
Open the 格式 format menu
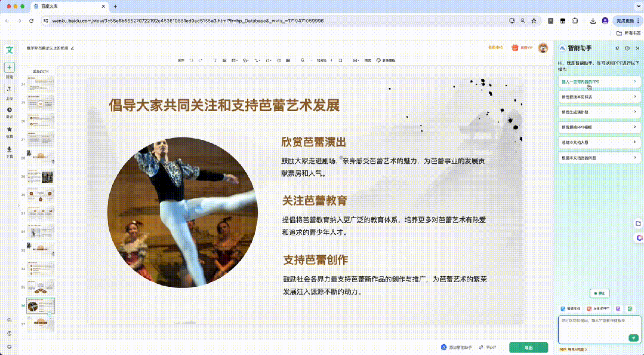pyautogui.click(x=368, y=60)
